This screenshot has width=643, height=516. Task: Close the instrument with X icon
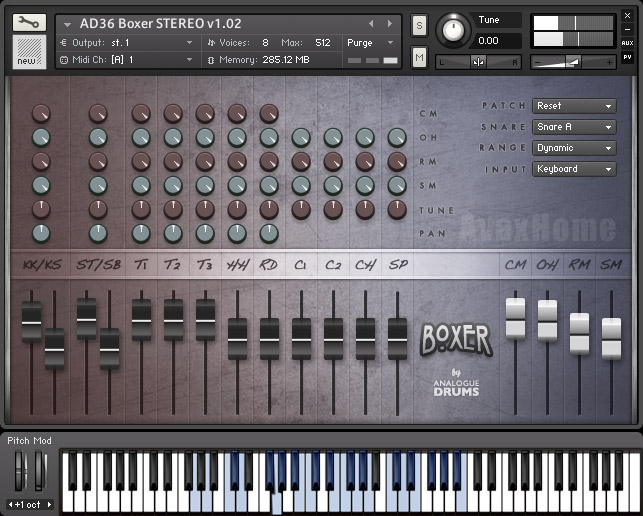(627, 16)
